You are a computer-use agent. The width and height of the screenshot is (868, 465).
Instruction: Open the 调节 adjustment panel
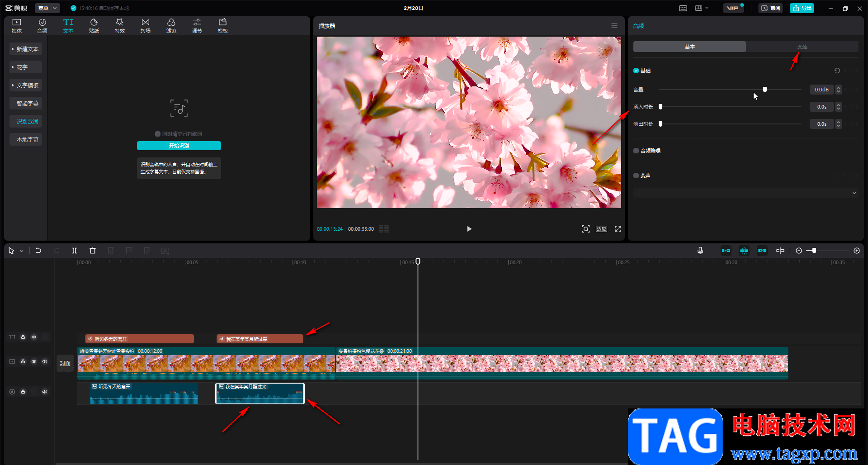[197, 26]
